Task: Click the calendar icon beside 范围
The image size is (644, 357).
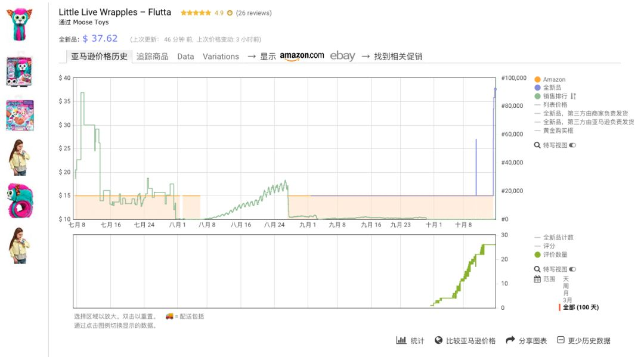Action: [x=537, y=279]
